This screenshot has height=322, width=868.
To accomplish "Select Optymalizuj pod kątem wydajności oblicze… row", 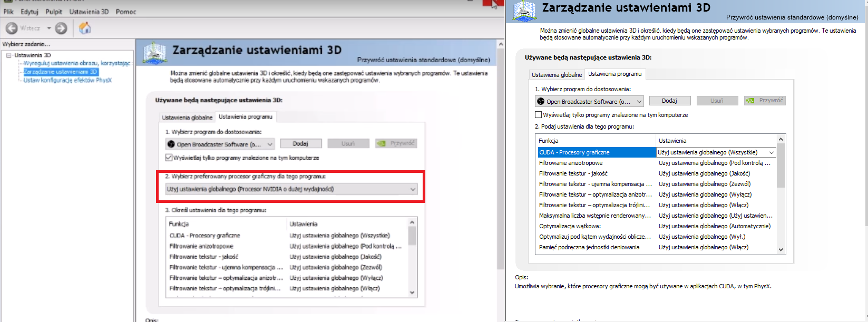I will pos(657,237).
